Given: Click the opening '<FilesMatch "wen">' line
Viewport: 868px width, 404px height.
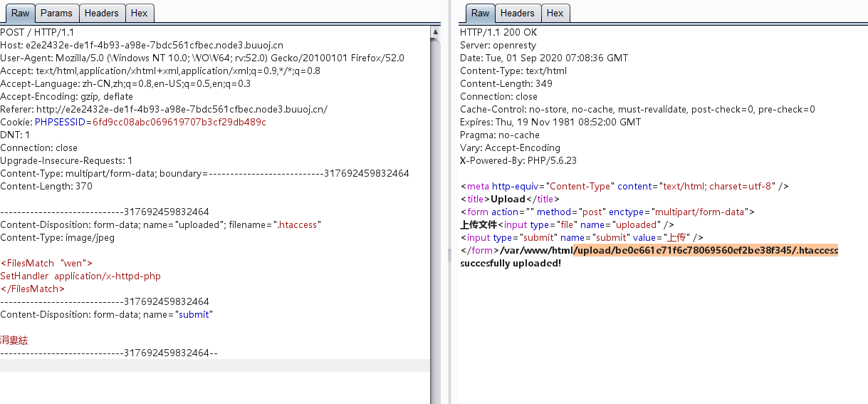Looking at the screenshot, I should point(46,263).
